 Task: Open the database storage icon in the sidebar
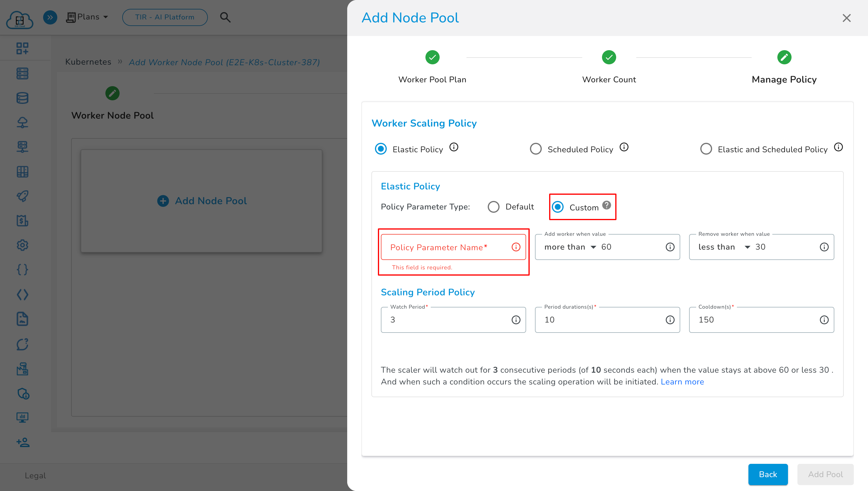(x=23, y=98)
